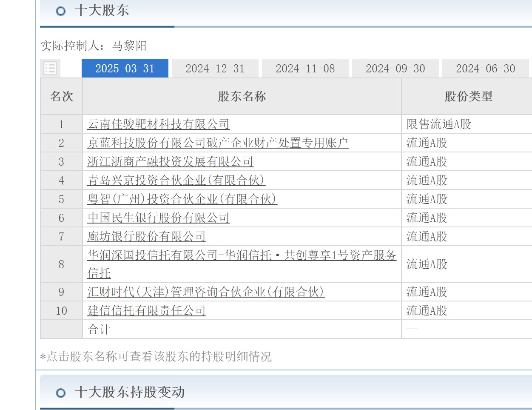Select the 2024-06-30 tab
The width and height of the screenshot is (532, 410).
pyautogui.click(x=486, y=68)
